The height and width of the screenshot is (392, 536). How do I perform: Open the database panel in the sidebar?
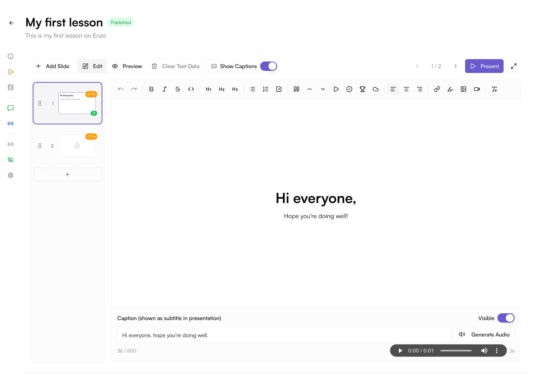pyautogui.click(x=10, y=87)
